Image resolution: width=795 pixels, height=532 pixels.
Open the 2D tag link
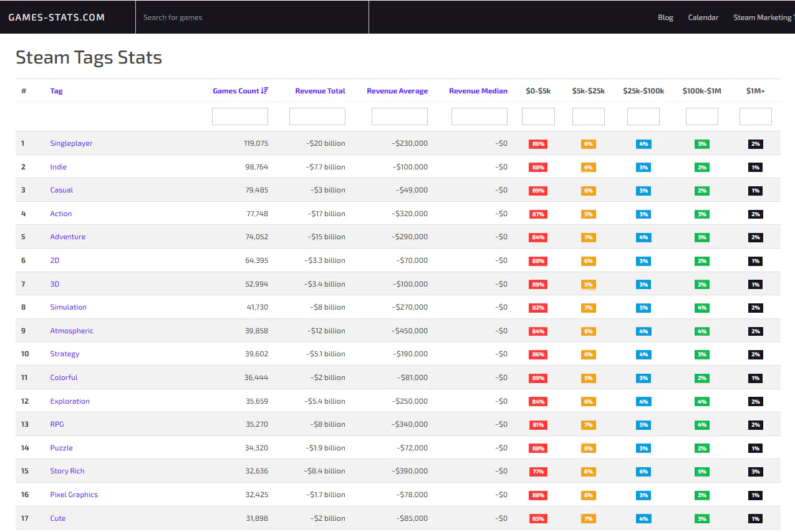[x=55, y=260]
